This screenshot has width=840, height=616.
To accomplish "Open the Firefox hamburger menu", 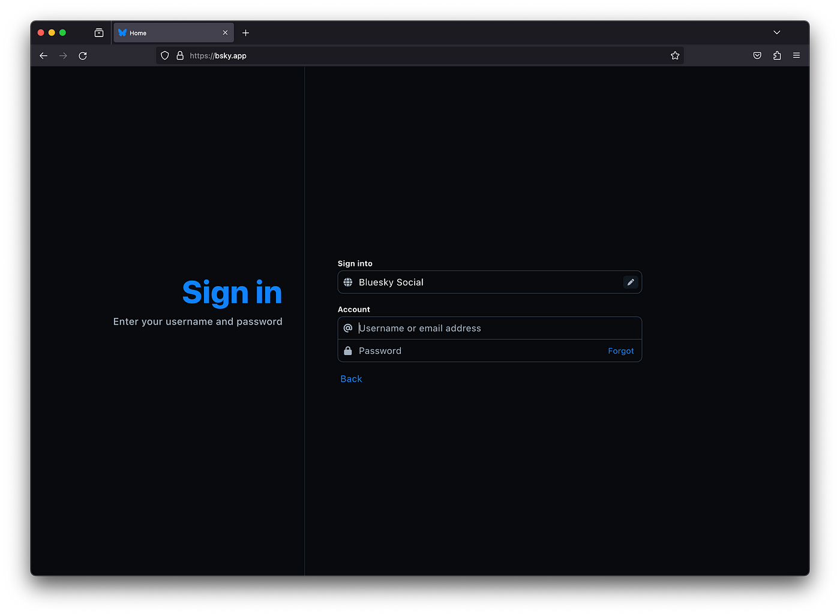I will coord(797,56).
